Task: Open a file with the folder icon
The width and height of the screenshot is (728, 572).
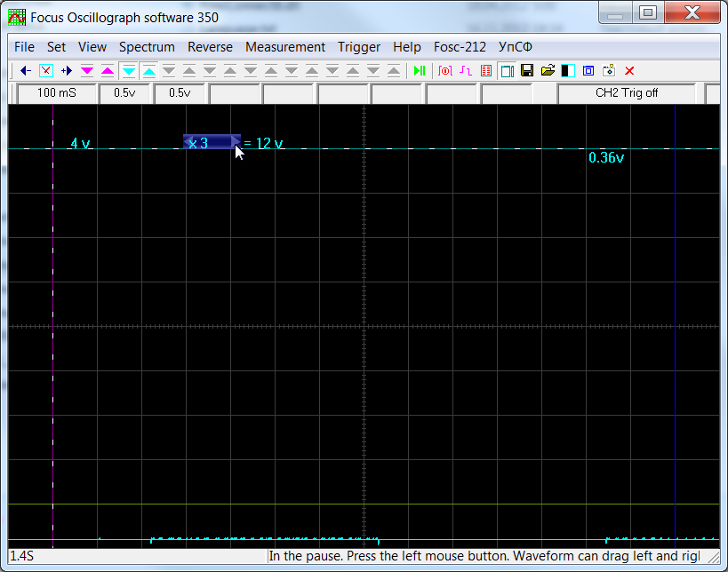Action: [548, 70]
